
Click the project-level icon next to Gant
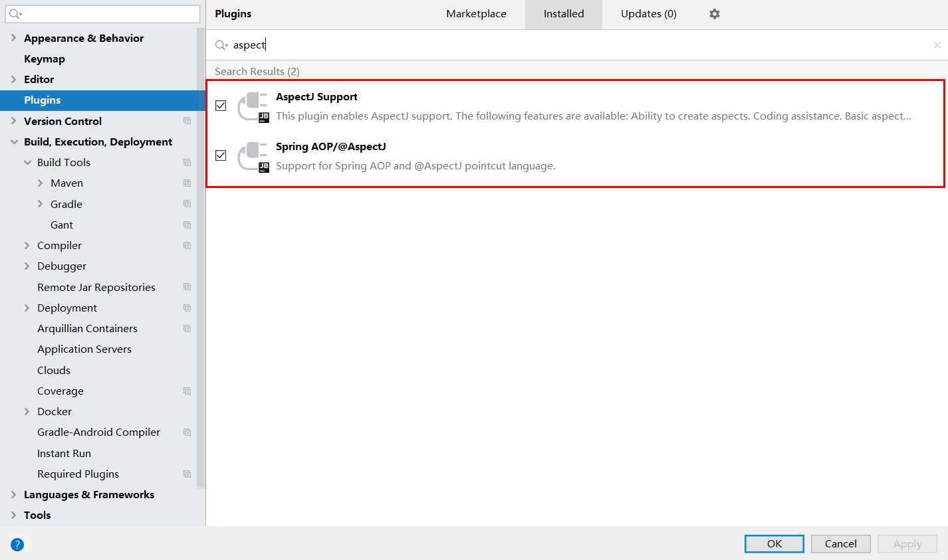coord(187,225)
